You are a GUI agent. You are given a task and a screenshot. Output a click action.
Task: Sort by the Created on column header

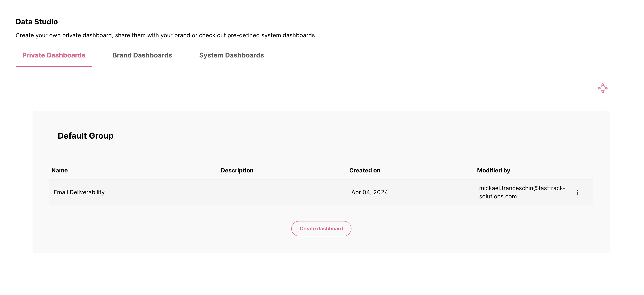point(364,170)
